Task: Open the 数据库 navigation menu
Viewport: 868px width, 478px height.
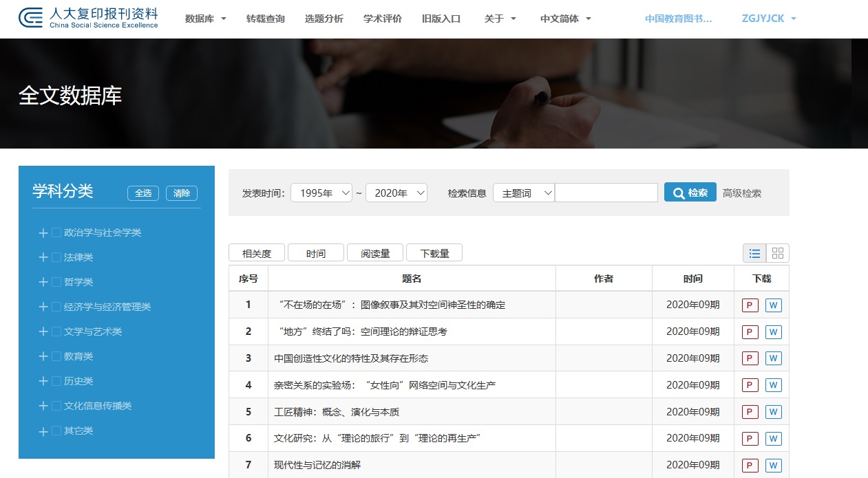Action: (x=205, y=19)
